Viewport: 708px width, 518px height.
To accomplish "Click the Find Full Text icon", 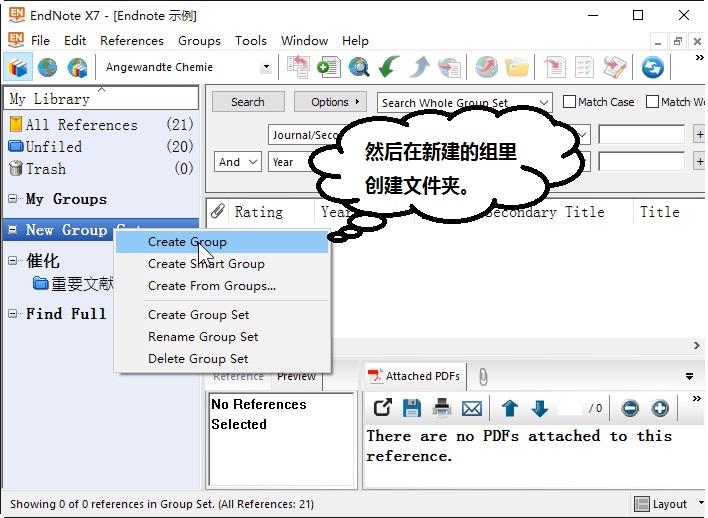I will tap(449, 68).
